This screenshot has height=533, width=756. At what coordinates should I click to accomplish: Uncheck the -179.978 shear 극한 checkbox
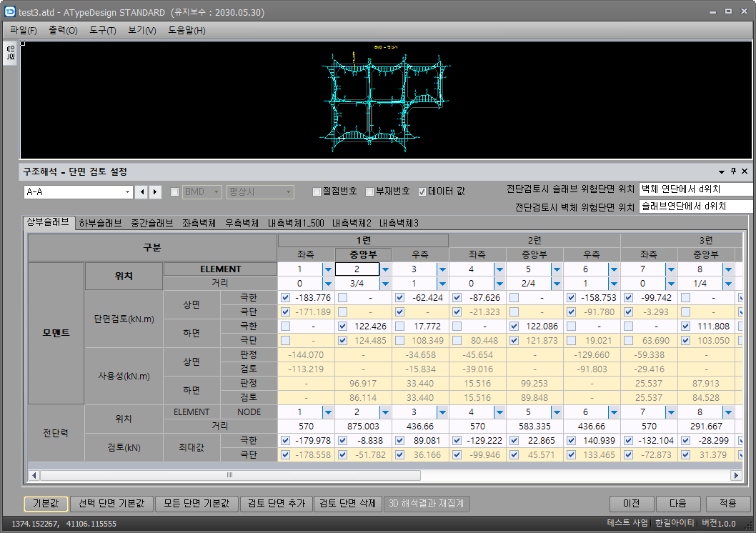285,440
